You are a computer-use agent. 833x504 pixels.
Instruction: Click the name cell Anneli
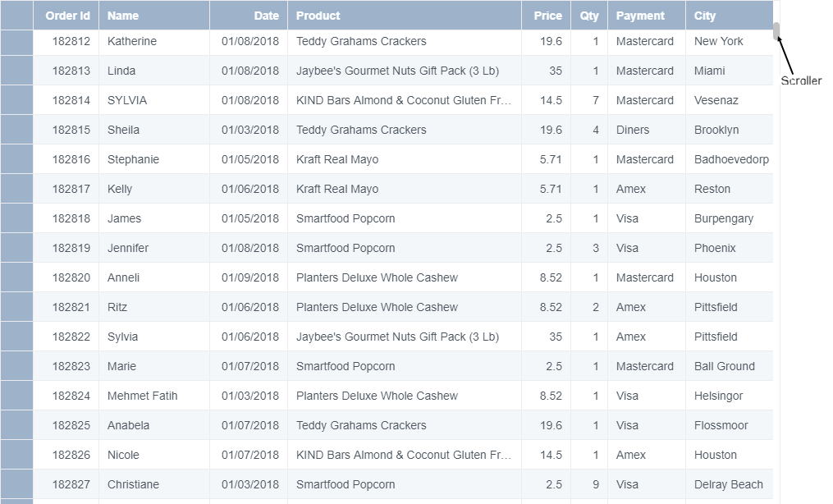[x=154, y=277]
